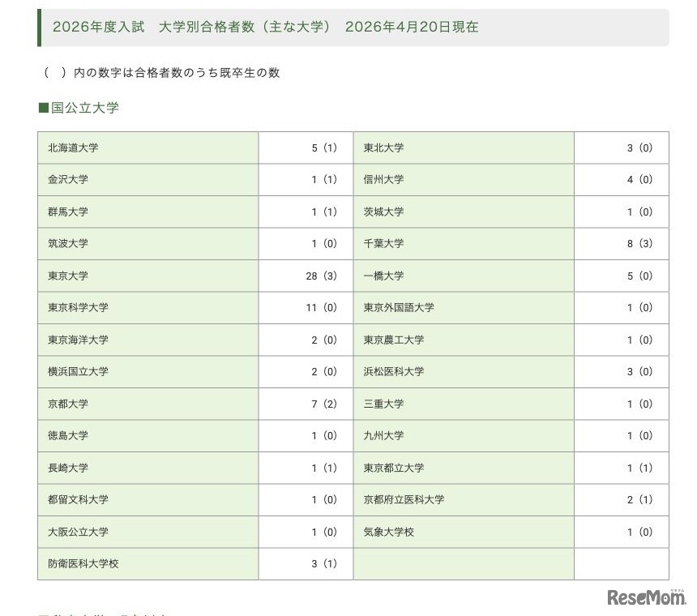The image size is (697, 616).
Task: Click the 5 (1) value for 北海道大学
Action: tap(324, 148)
